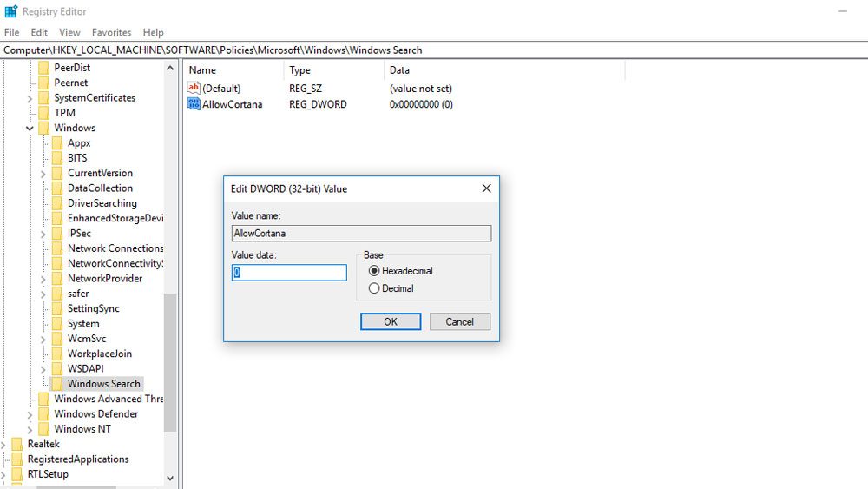Cancel the Edit DWORD dialog
This screenshot has width=868, height=489.
(x=460, y=321)
